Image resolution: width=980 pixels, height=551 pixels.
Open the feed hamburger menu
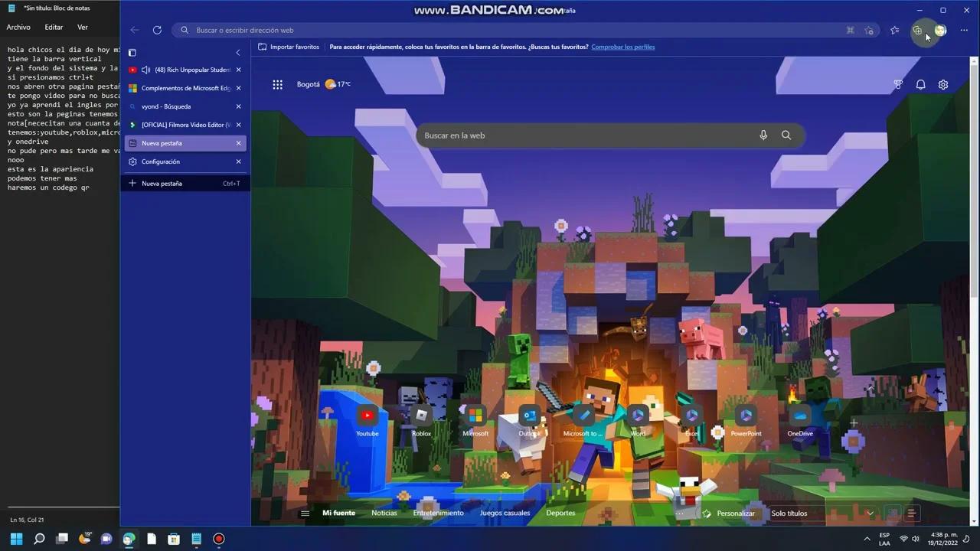(x=305, y=514)
